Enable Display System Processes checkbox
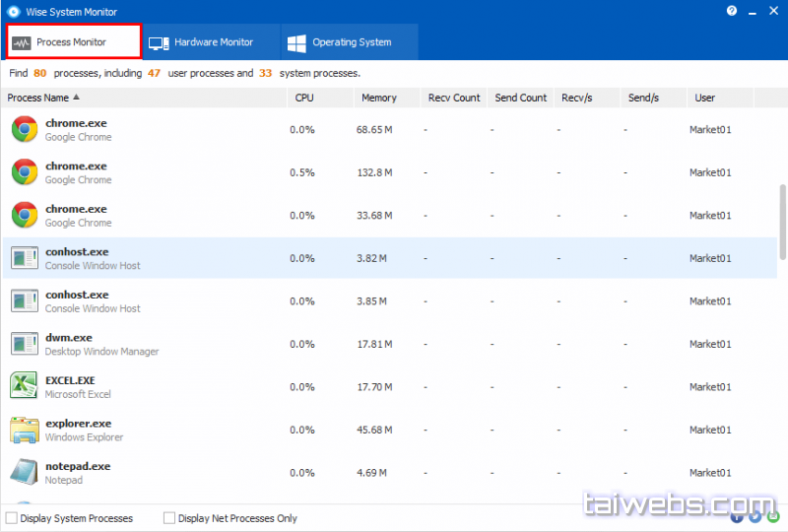Image resolution: width=788 pixels, height=532 pixels. pyautogui.click(x=12, y=518)
